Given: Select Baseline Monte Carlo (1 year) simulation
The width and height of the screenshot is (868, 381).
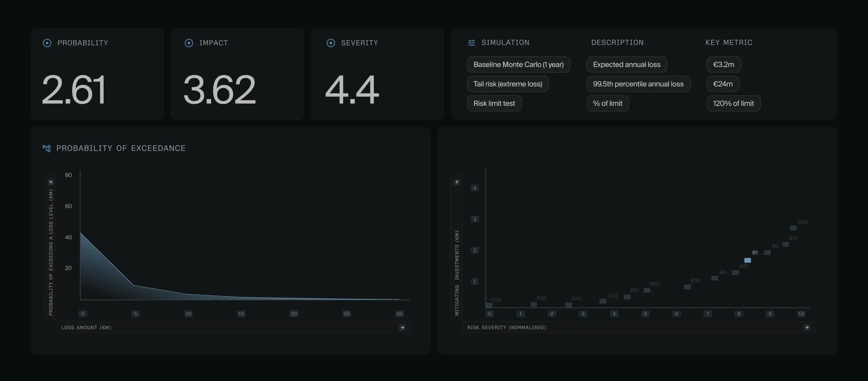Looking at the screenshot, I should pyautogui.click(x=519, y=64).
